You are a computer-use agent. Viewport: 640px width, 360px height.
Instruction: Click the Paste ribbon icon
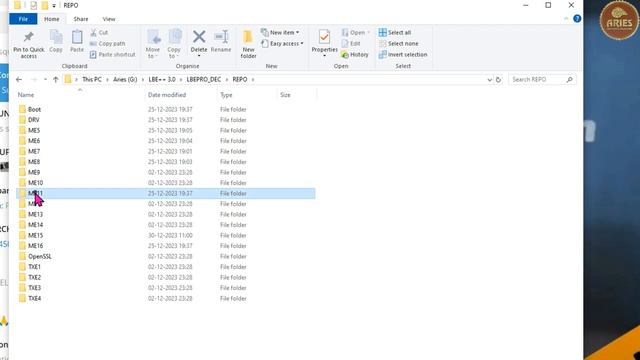pyautogui.click(x=77, y=37)
